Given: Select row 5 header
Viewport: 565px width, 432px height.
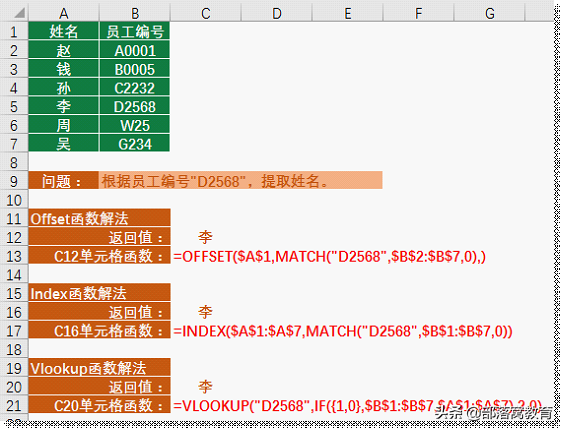Looking at the screenshot, I should pos(14,107).
